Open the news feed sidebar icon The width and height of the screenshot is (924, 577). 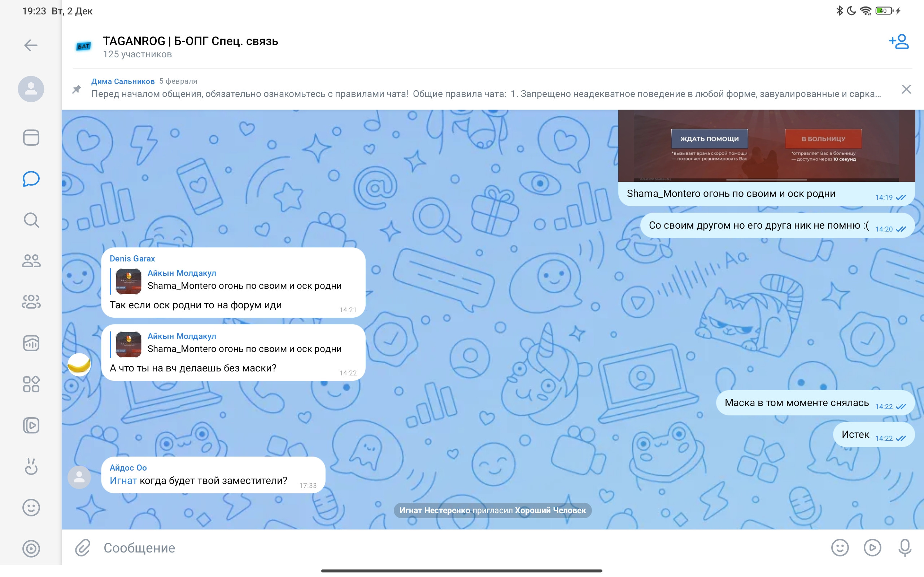click(x=31, y=137)
